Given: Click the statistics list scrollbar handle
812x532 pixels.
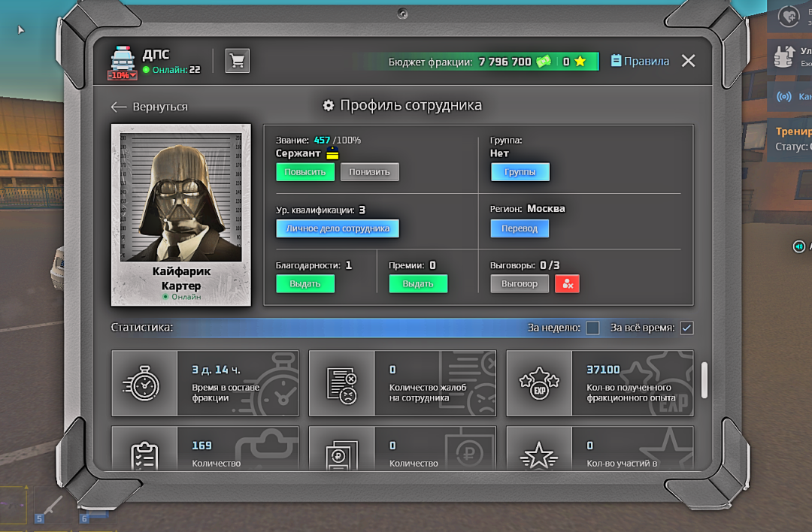Looking at the screenshot, I should (x=704, y=380).
